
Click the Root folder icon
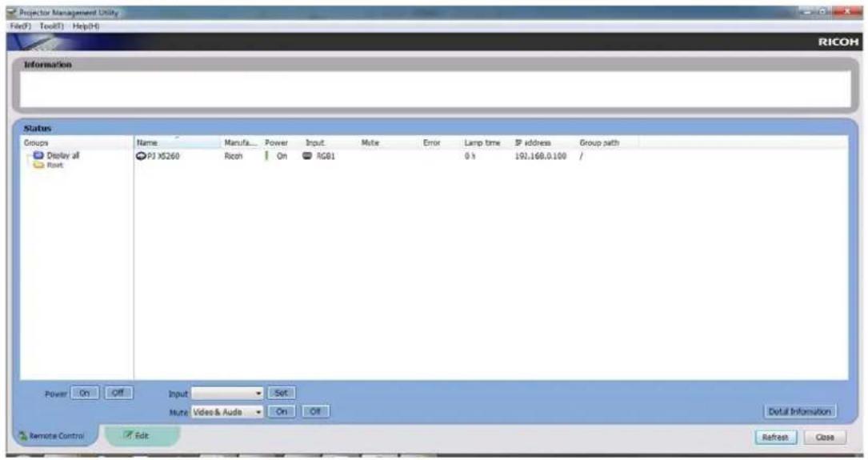pos(38,165)
